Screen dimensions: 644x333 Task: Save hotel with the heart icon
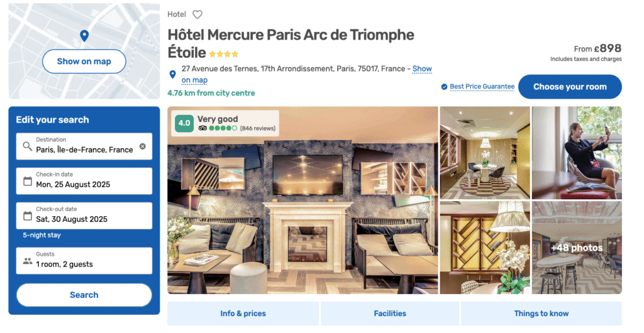click(x=197, y=14)
